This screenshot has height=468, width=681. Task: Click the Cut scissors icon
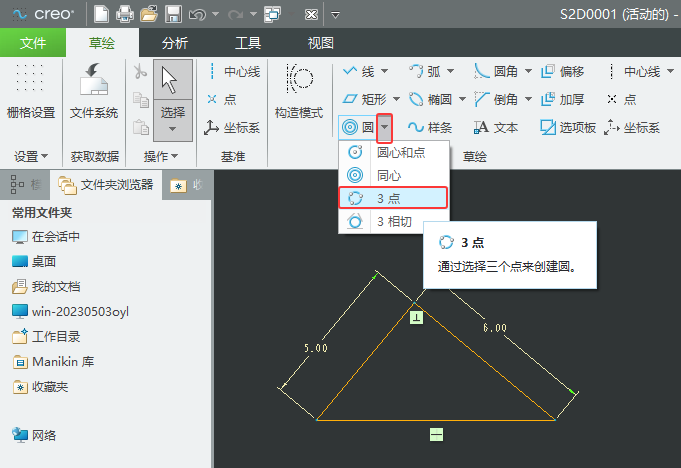click(140, 72)
